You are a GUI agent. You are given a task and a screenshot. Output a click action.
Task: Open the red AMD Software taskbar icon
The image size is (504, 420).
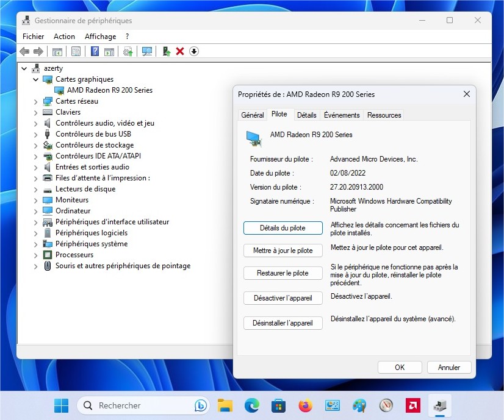[412, 405]
